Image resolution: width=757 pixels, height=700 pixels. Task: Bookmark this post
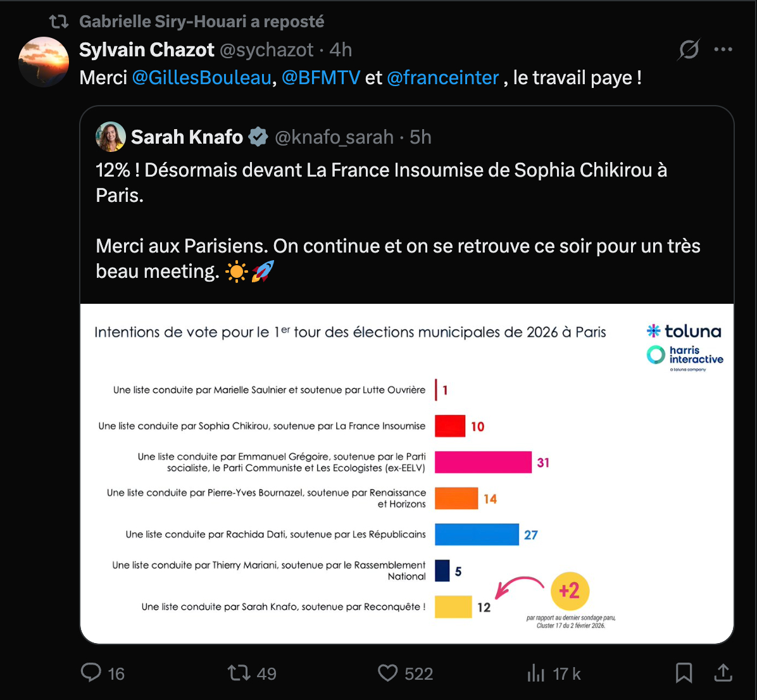point(684,672)
